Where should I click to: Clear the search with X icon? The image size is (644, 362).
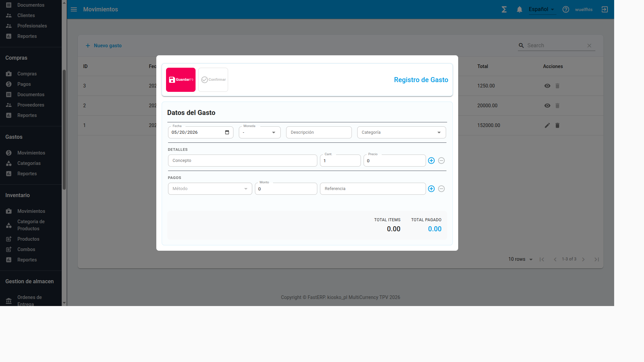[x=589, y=46]
